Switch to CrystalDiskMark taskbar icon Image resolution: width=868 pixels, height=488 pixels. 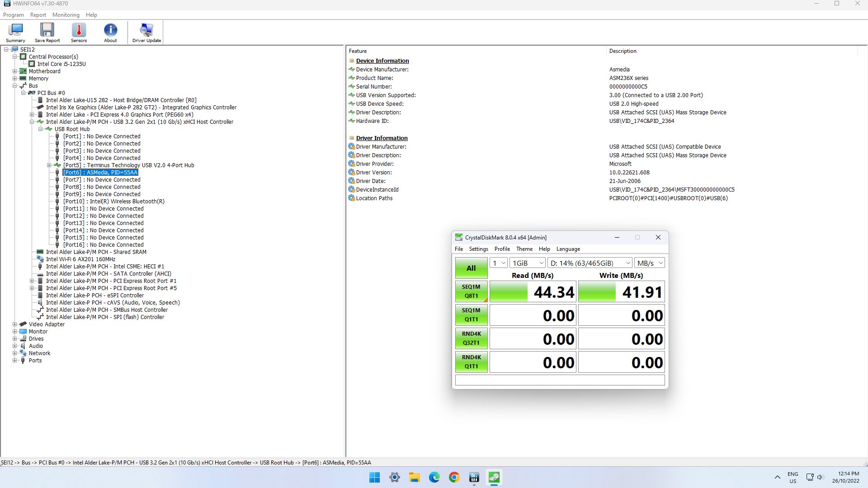494,478
